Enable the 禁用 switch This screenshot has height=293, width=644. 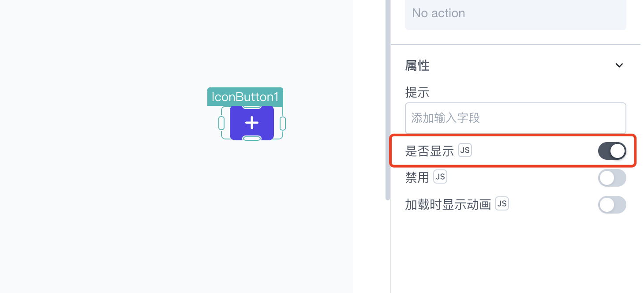click(x=612, y=178)
